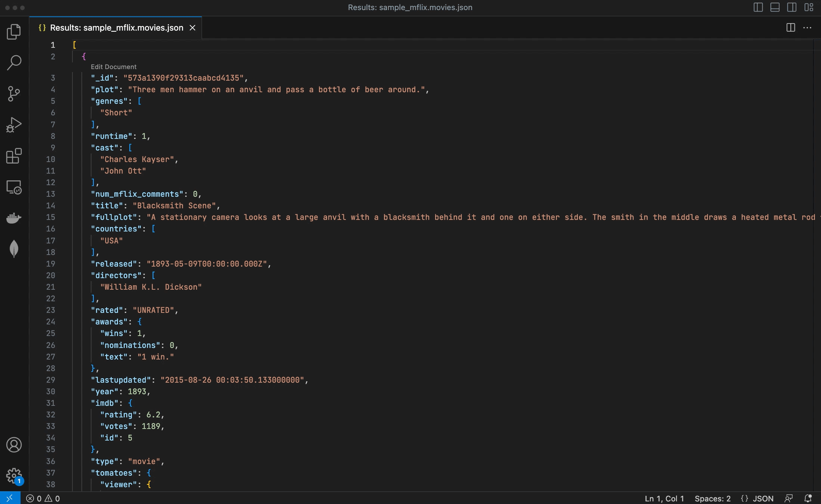
Task: Close the sample_mflix.movies.json tab
Action: click(192, 28)
